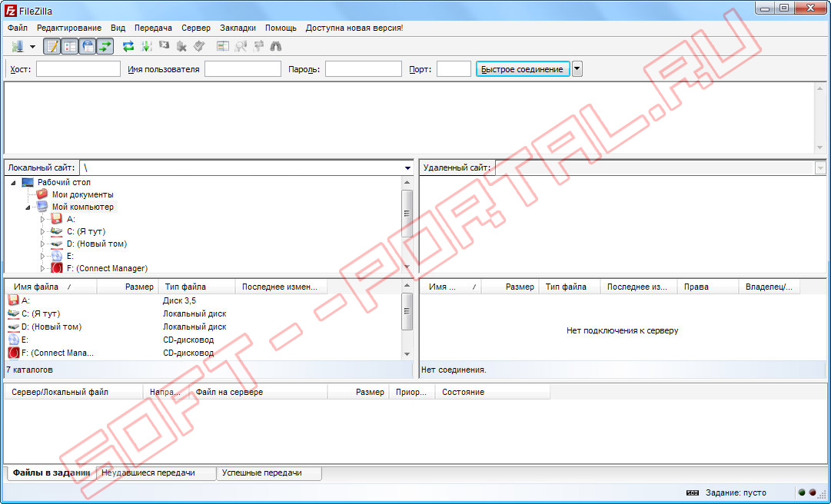
Task: Click the process queue toolbar icon
Action: pyautogui.click(x=146, y=47)
